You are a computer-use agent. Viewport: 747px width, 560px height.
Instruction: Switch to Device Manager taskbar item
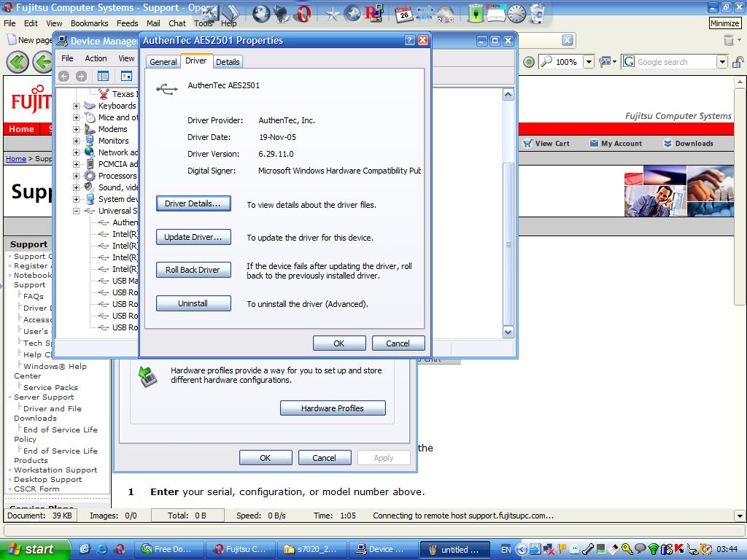pyautogui.click(x=383, y=549)
